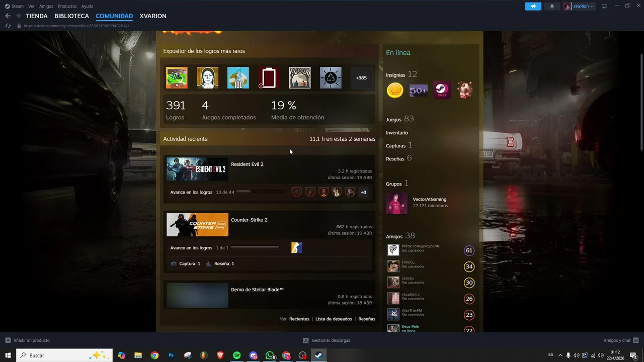
Task: Open Counter-Strike 2 Captura: 1 link
Action: point(185,263)
